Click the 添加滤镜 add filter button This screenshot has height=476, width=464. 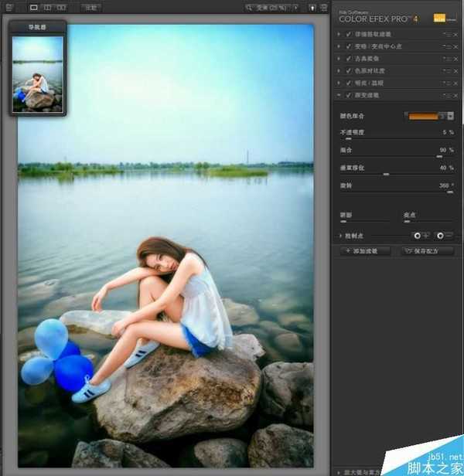point(365,251)
